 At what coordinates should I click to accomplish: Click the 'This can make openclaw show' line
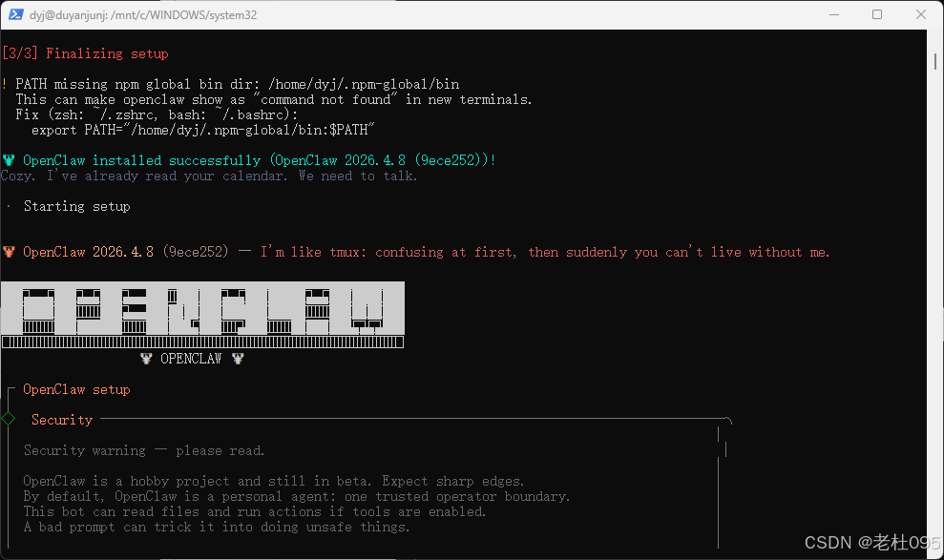coord(274,99)
